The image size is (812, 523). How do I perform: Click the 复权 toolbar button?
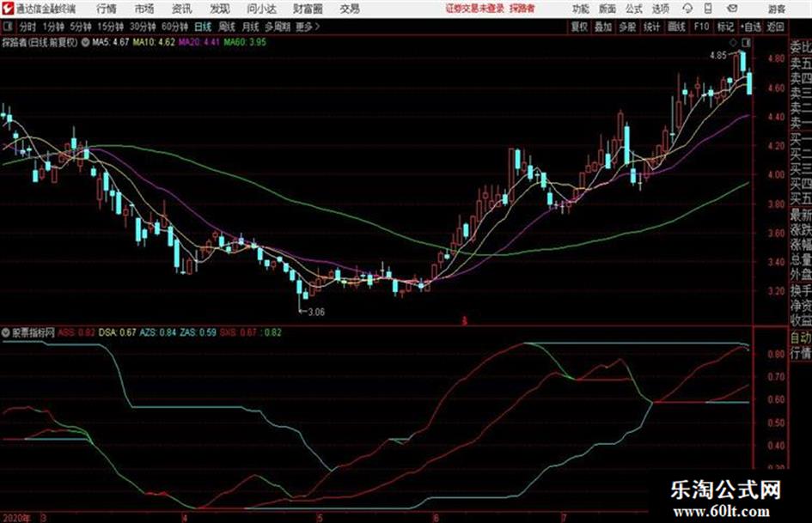click(x=579, y=27)
